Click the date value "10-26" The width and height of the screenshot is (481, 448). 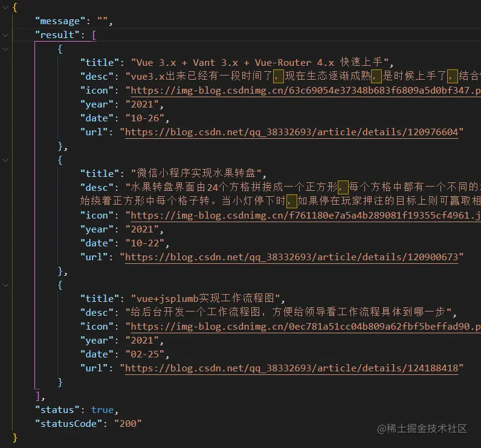click(145, 118)
